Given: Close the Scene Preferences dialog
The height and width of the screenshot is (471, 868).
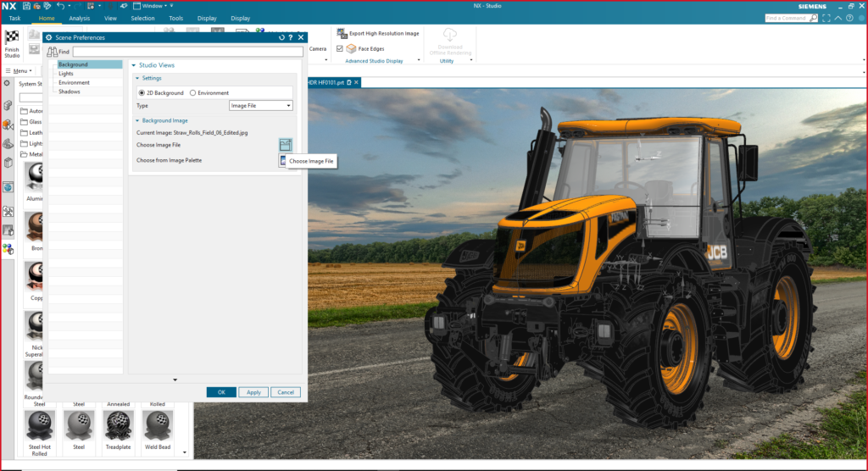Looking at the screenshot, I should [301, 37].
